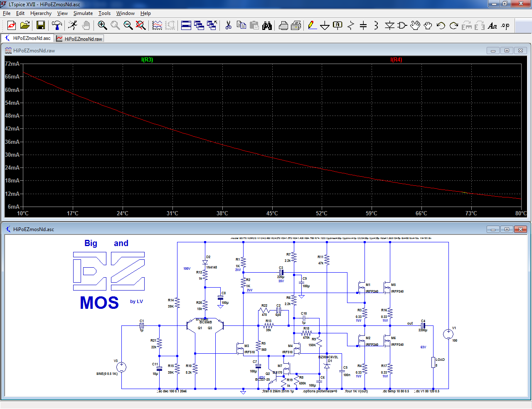The height and width of the screenshot is (409, 532).
Task: Select the Zoom Out magnifier tool
Action: tap(128, 25)
